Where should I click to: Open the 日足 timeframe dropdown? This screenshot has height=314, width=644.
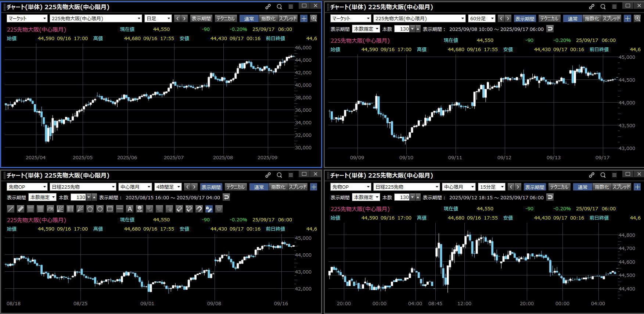[x=158, y=18]
